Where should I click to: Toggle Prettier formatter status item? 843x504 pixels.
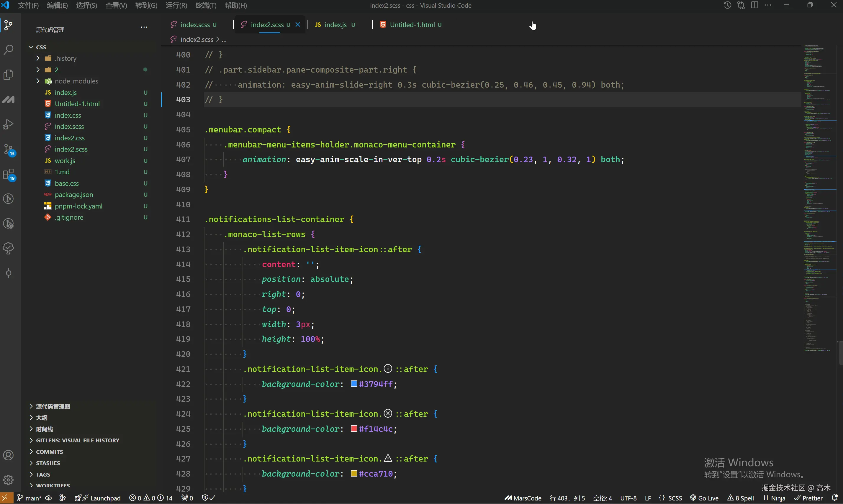click(x=808, y=498)
